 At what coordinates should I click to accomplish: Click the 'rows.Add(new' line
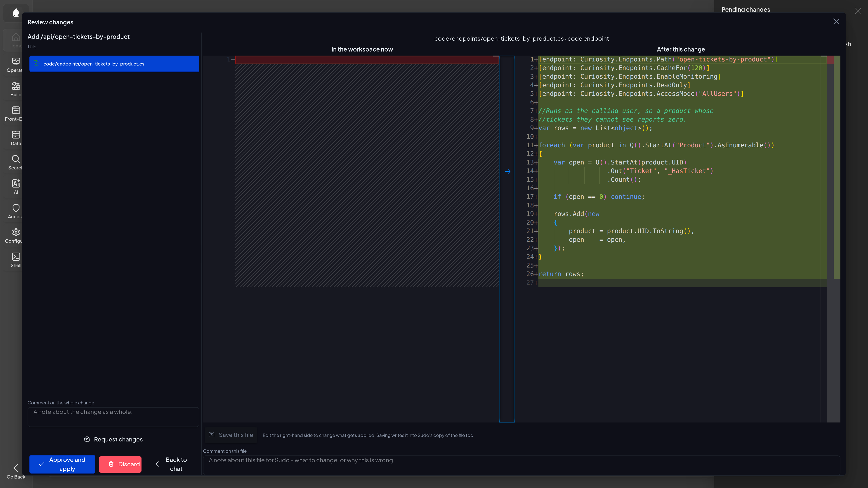(577, 214)
